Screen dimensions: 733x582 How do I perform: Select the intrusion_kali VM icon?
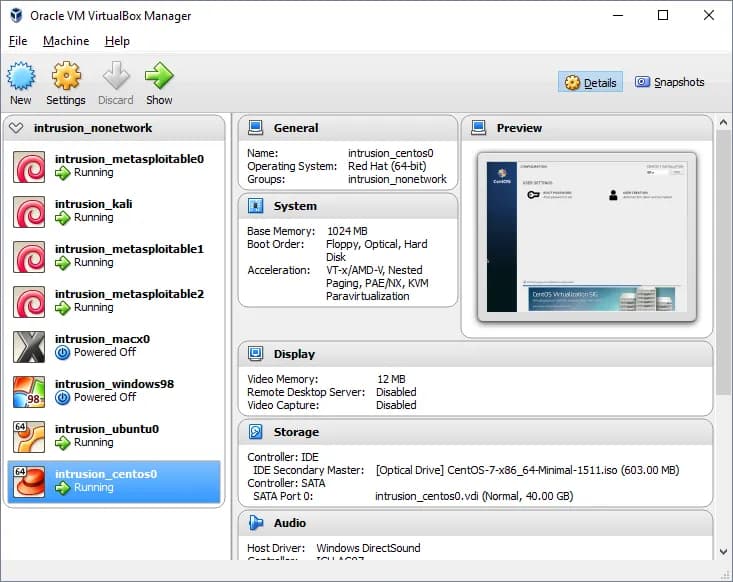(x=29, y=211)
